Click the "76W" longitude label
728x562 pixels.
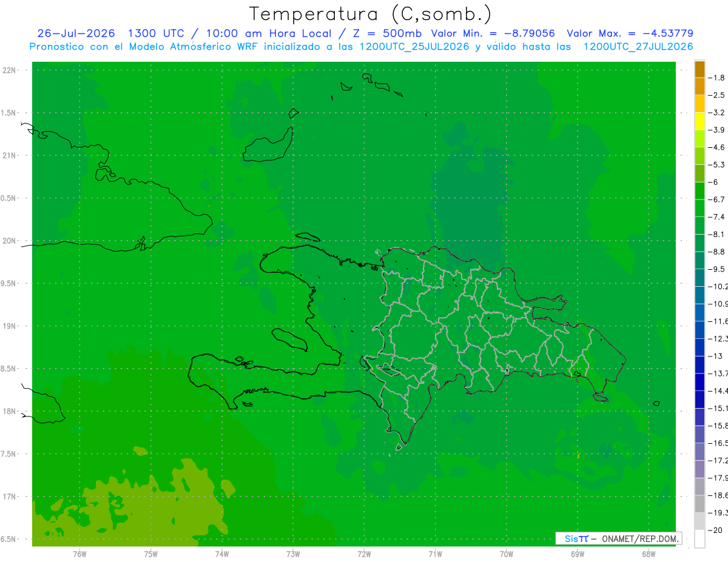[x=79, y=554]
